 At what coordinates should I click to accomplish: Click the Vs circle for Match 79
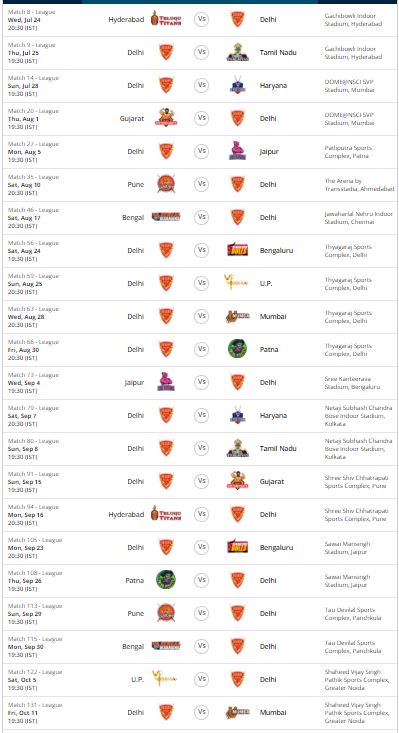point(201,415)
